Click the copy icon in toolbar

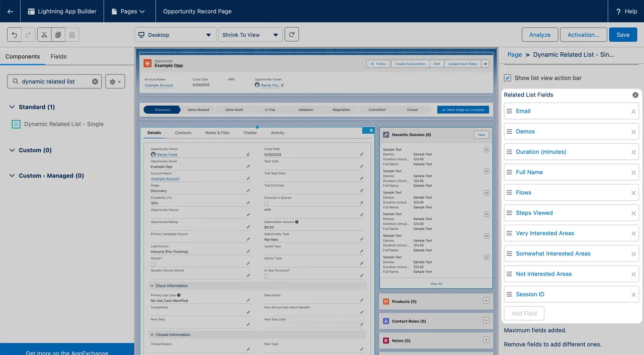point(58,35)
